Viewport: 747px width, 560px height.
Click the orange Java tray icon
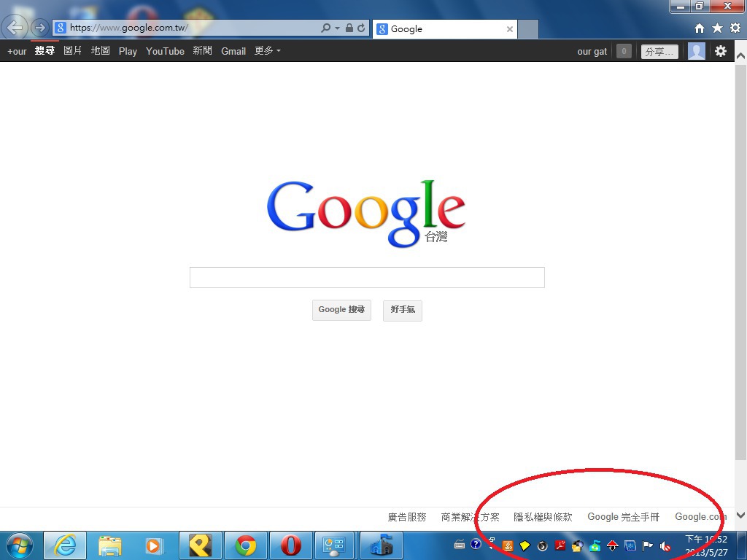[508, 545]
